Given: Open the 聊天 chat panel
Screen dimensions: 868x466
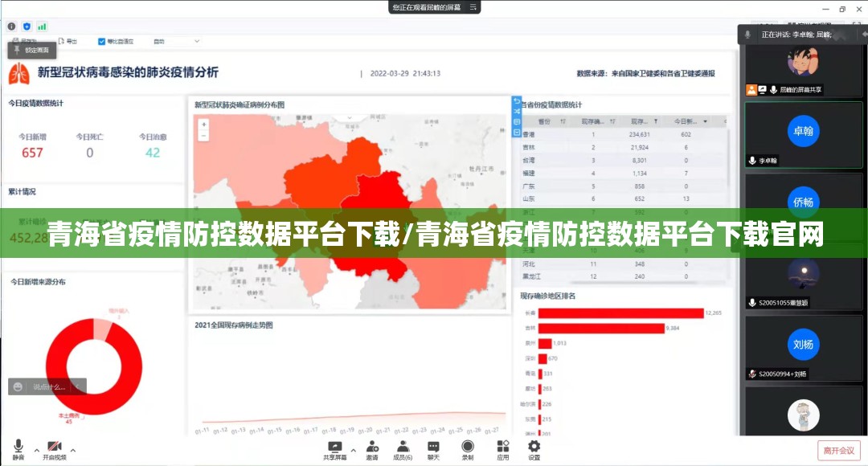Looking at the screenshot, I should (433, 448).
